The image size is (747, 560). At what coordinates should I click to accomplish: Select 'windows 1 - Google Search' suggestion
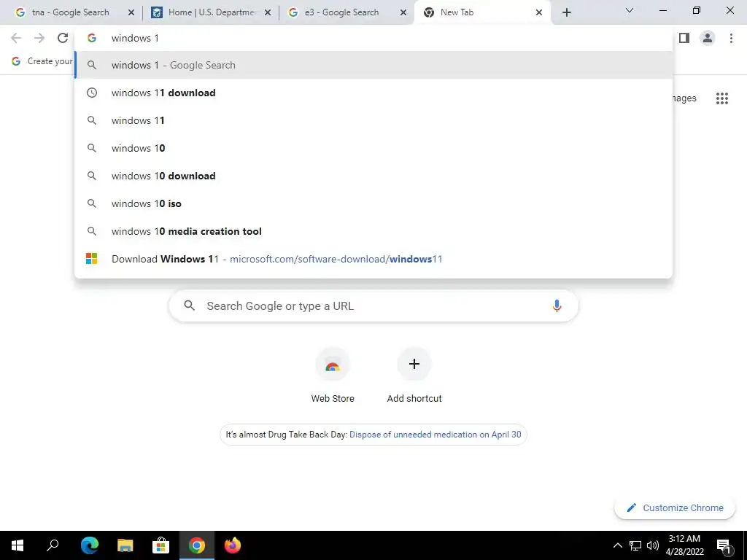373,65
